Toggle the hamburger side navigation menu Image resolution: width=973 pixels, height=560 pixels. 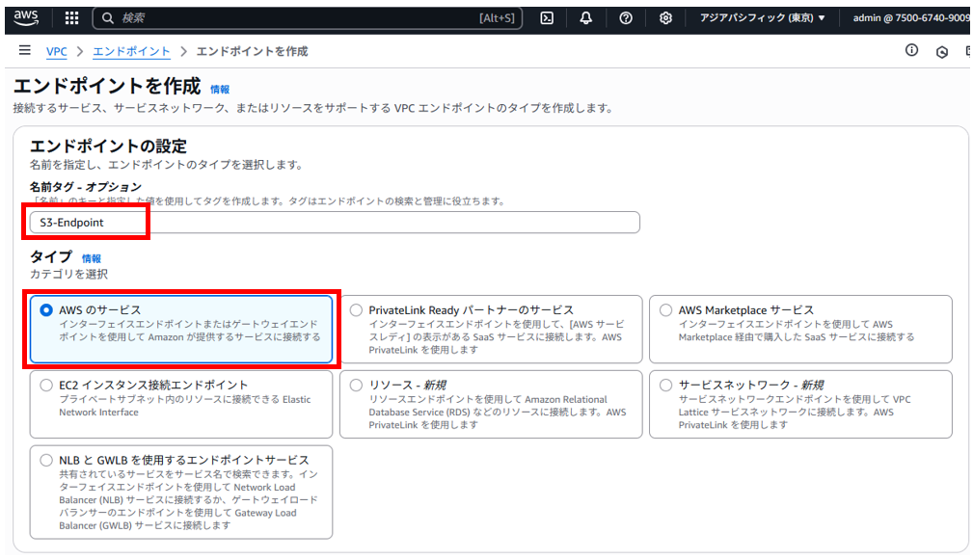click(x=25, y=50)
